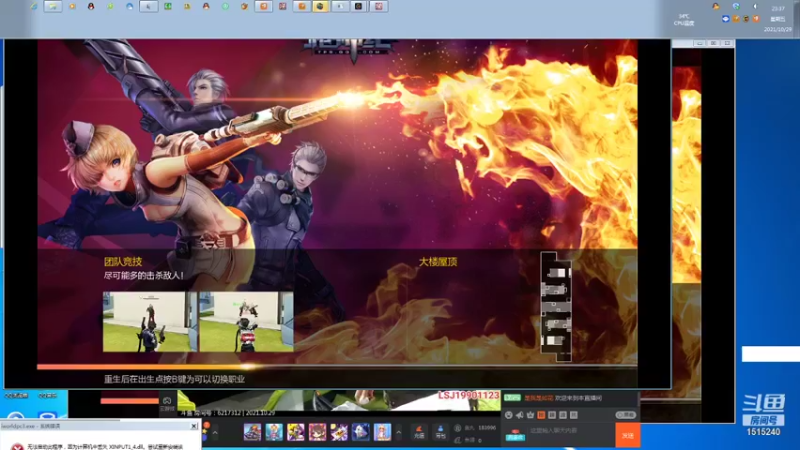
Task: Click the network globe tray icon
Action: point(736,6)
